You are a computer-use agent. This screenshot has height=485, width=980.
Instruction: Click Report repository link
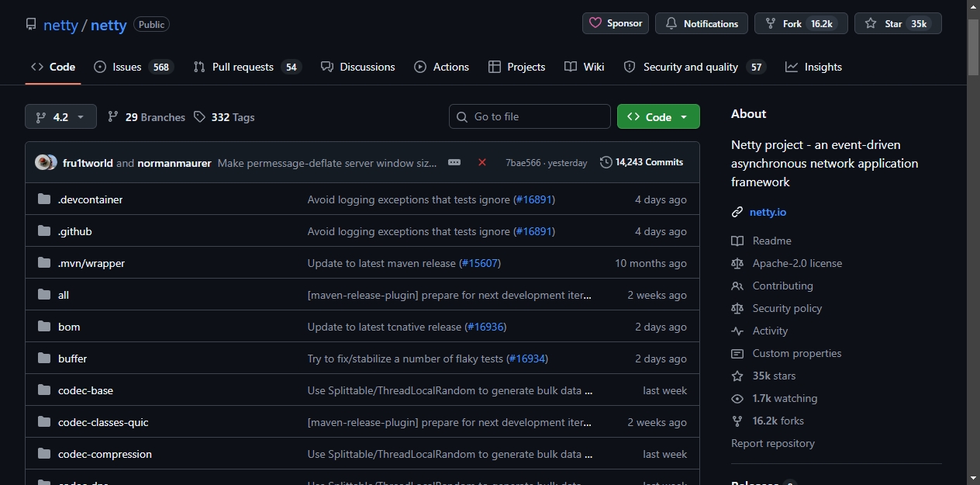pos(773,443)
